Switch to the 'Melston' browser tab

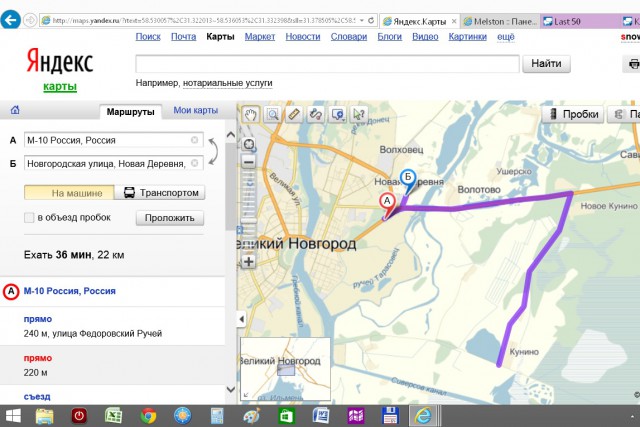coord(500,21)
